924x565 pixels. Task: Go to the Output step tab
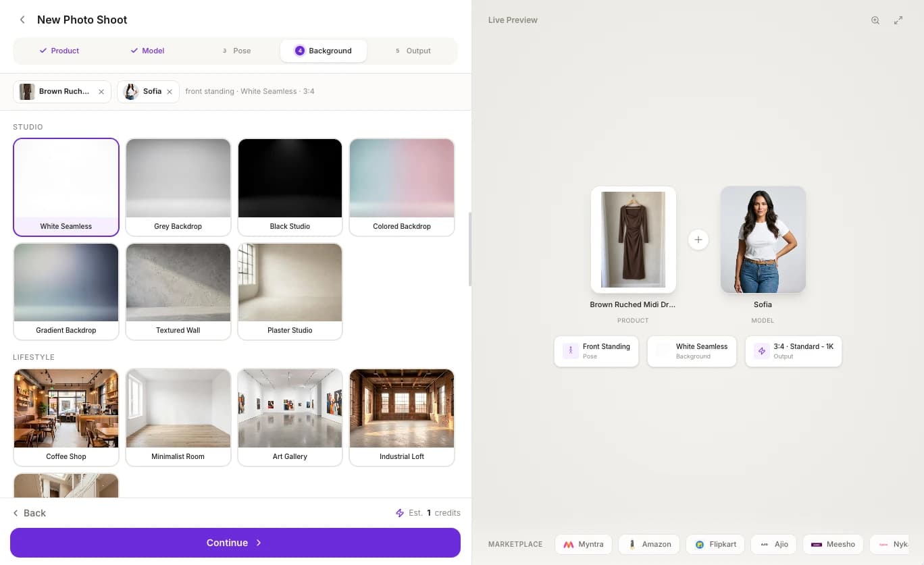[x=412, y=51]
